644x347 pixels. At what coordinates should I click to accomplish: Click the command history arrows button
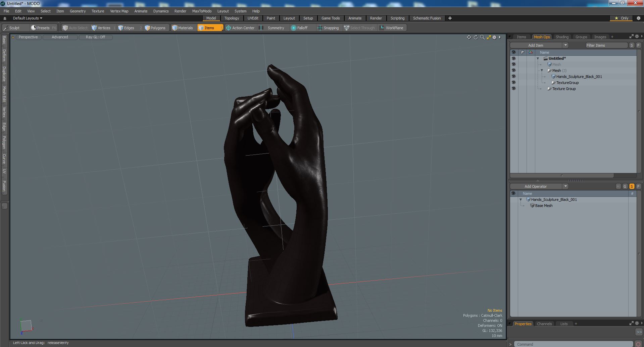[639, 332]
